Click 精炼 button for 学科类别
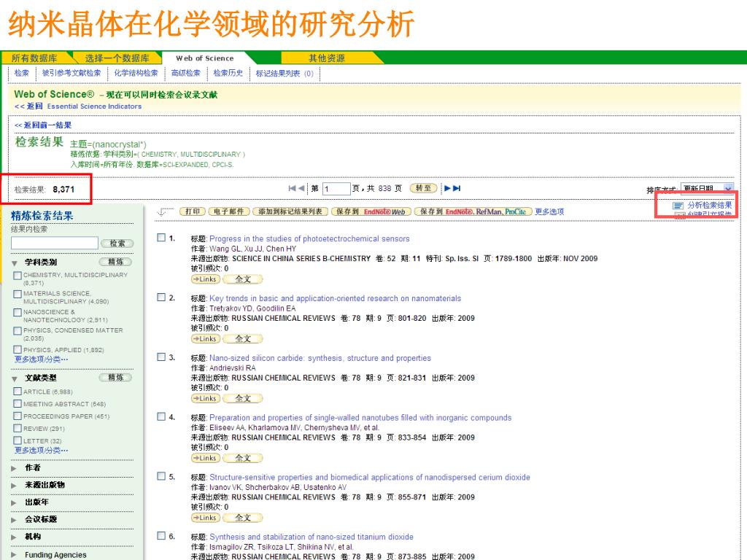Screen dimensions: 747x560 [x=115, y=262]
